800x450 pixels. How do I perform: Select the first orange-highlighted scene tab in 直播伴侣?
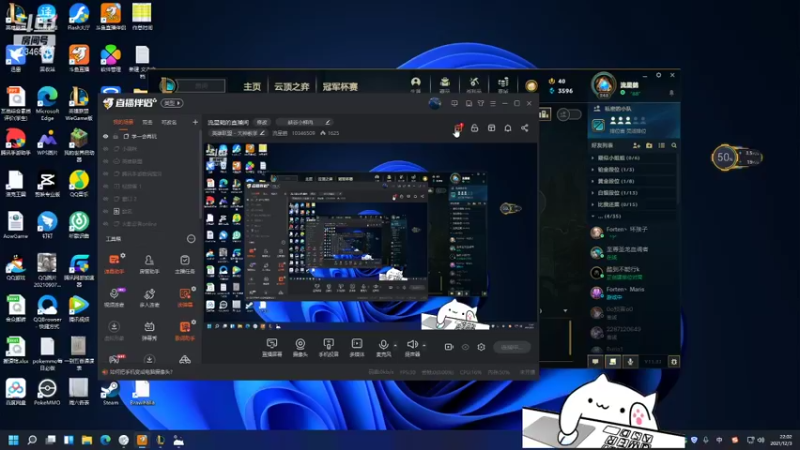pyautogui.click(x=123, y=122)
